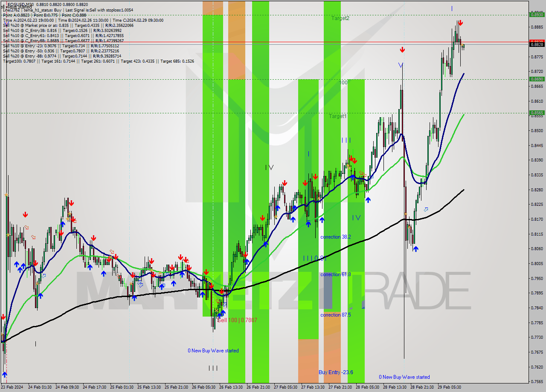Select the green 100 level label

343,82
